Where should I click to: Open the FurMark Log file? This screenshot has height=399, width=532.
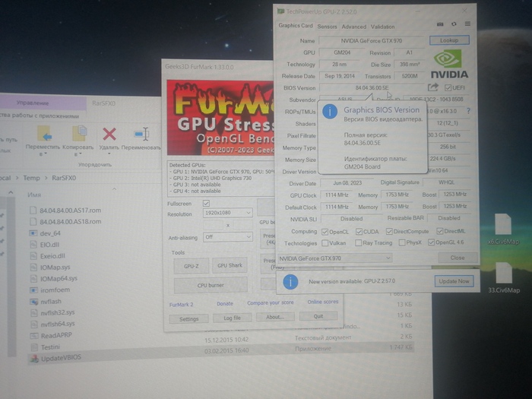[233, 318]
